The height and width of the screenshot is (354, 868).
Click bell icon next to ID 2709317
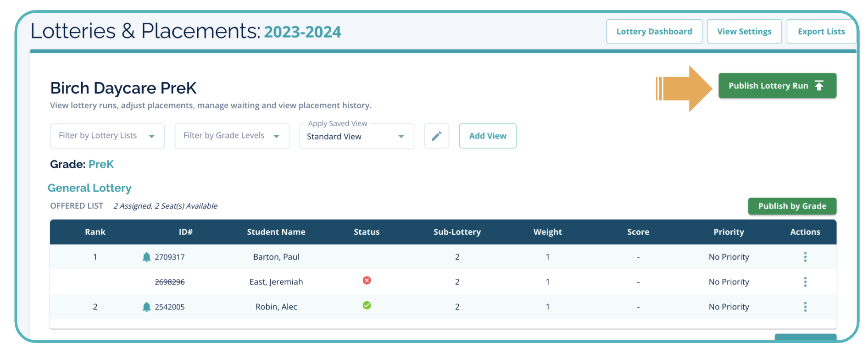click(146, 257)
